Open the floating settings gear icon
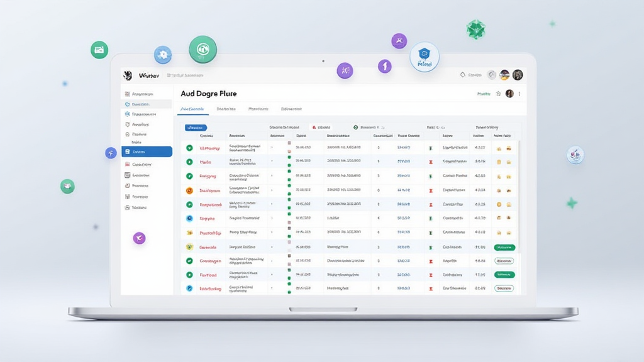The height and width of the screenshot is (362, 644). (x=162, y=53)
